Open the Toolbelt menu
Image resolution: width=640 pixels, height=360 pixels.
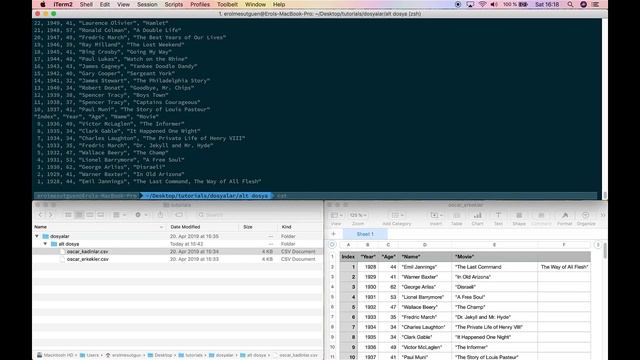227,4
